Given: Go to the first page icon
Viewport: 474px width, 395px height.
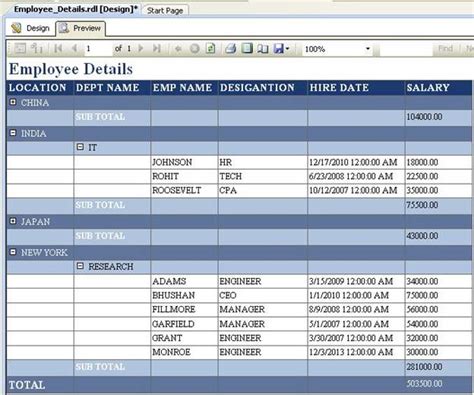Looking at the screenshot, I should (x=58, y=49).
